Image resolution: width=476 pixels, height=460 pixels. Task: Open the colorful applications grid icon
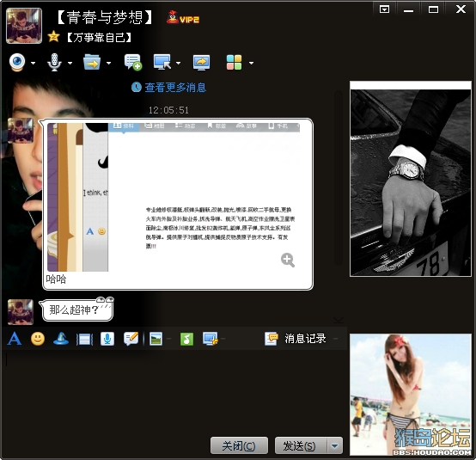click(x=234, y=63)
